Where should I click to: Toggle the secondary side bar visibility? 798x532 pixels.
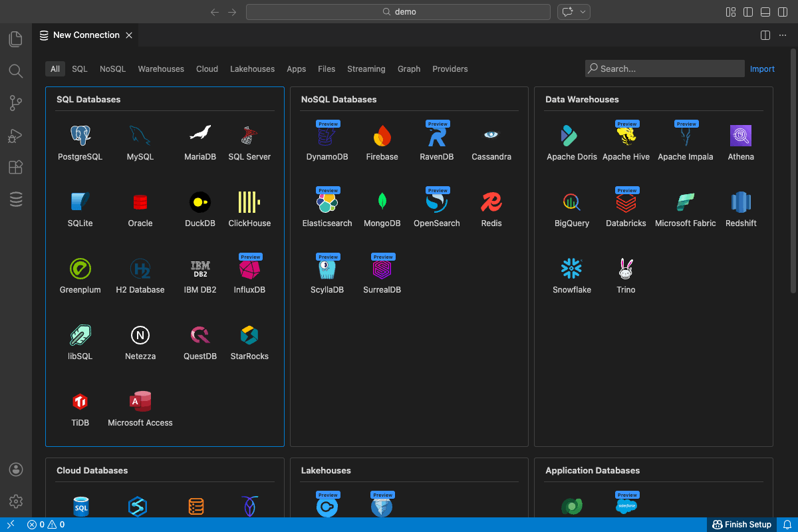pyautogui.click(x=783, y=12)
